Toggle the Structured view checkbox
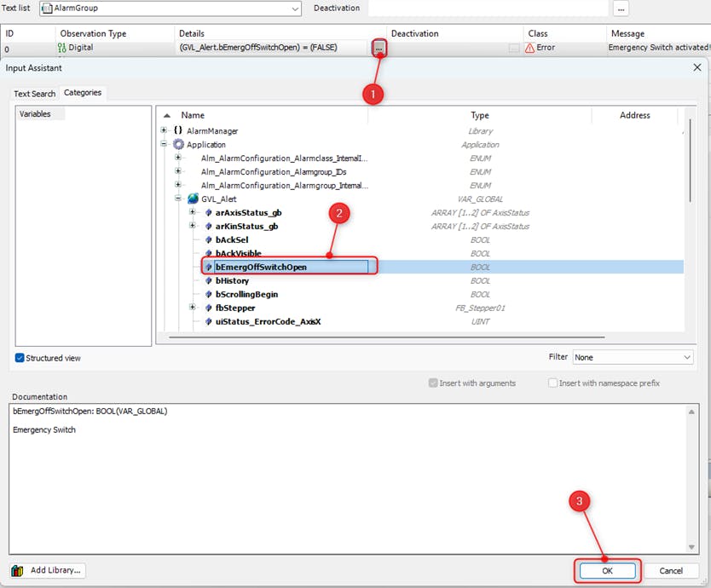 (20, 358)
